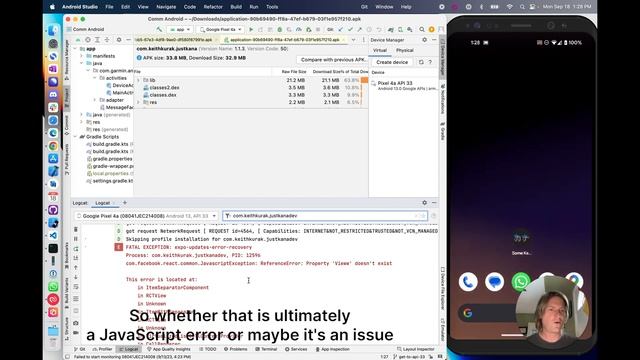This screenshot has width=640, height=360.
Task: Click the Logcat previous occurrence up arrow
Action: click(x=76, y=267)
